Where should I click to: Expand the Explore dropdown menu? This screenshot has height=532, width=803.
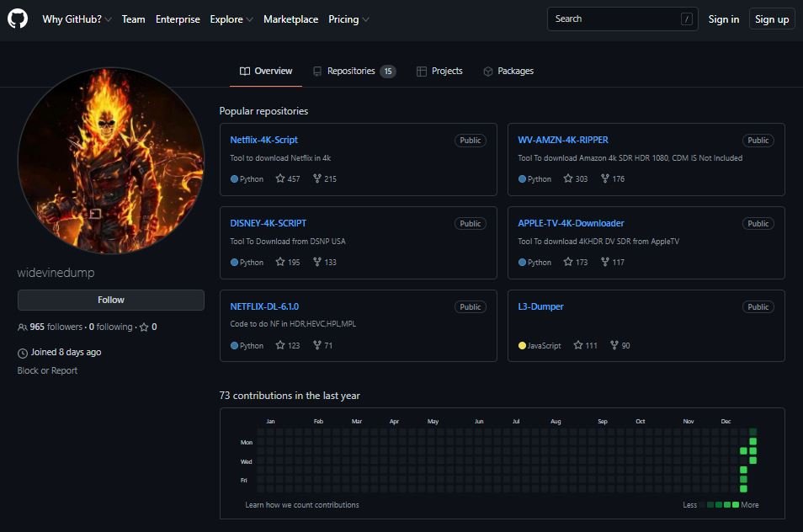coord(231,19)
